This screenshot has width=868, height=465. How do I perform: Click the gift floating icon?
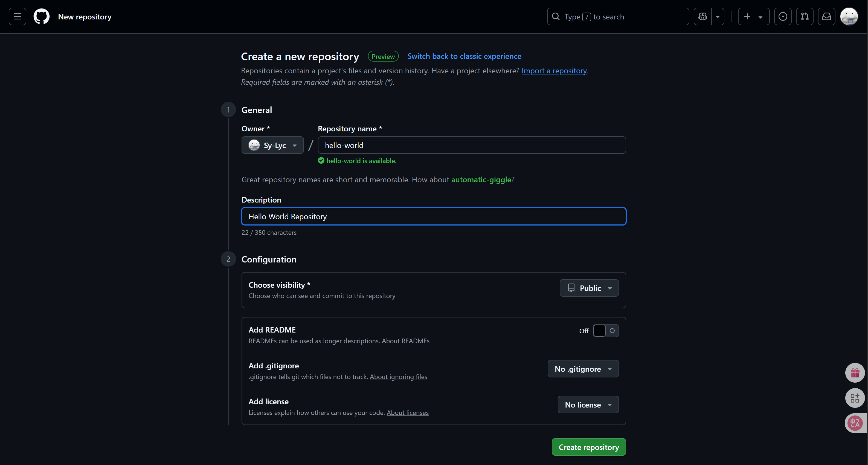pyautogui.click(x=855, y=373)
